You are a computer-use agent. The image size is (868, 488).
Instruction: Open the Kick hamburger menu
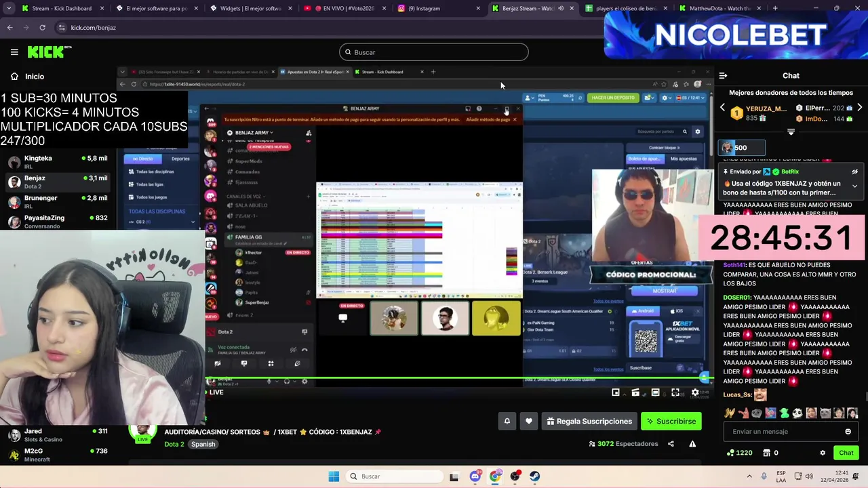click(14, 52)
